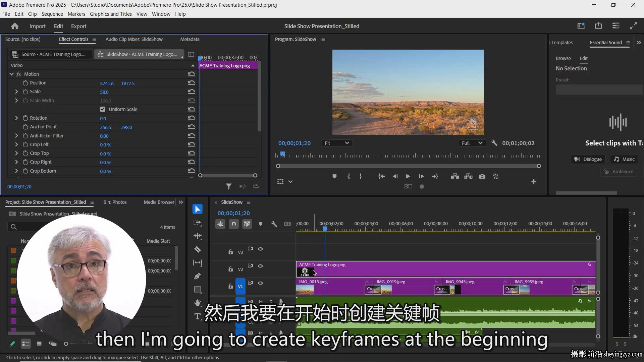
Task: Go to In point in Program monitor
Action: pos(382,176)
